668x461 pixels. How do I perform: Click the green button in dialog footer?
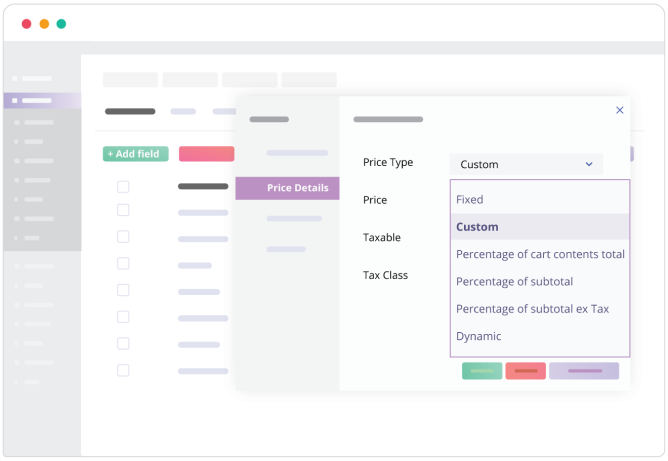pos(482,371)
